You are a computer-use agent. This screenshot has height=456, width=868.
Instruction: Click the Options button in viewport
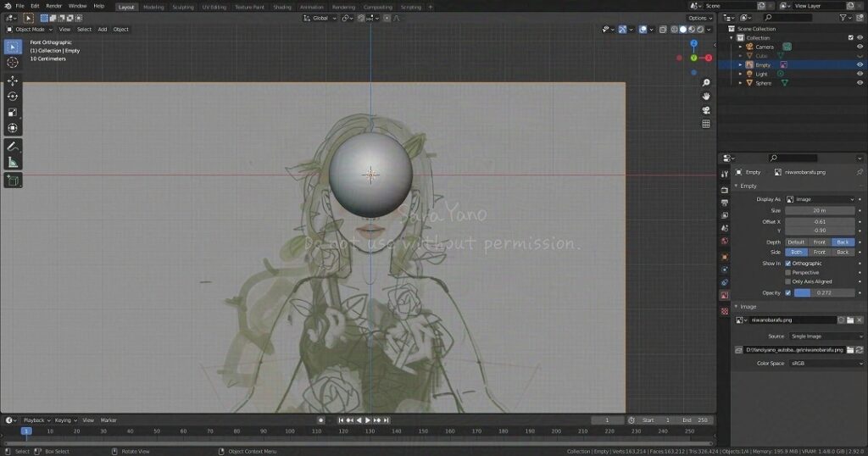click(699, 19)
